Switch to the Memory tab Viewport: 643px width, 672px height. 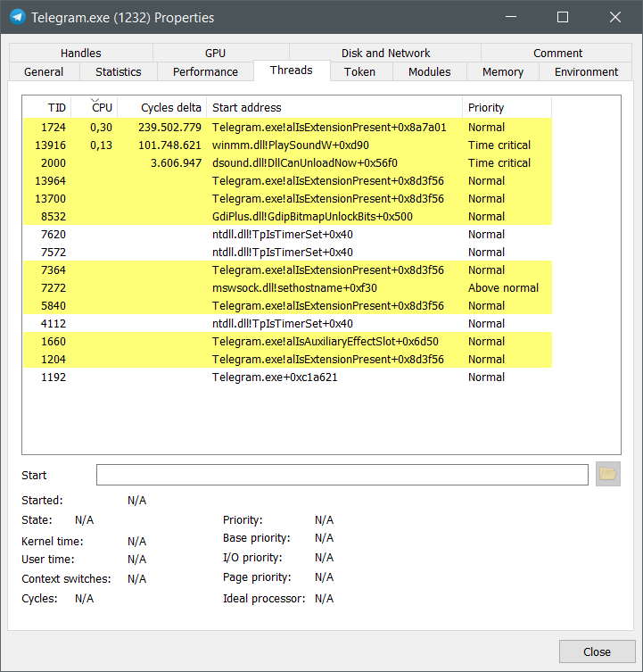(x=503, y=72)
